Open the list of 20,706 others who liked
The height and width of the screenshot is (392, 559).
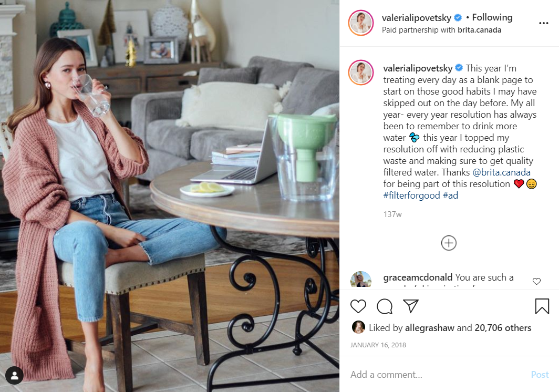503,328
